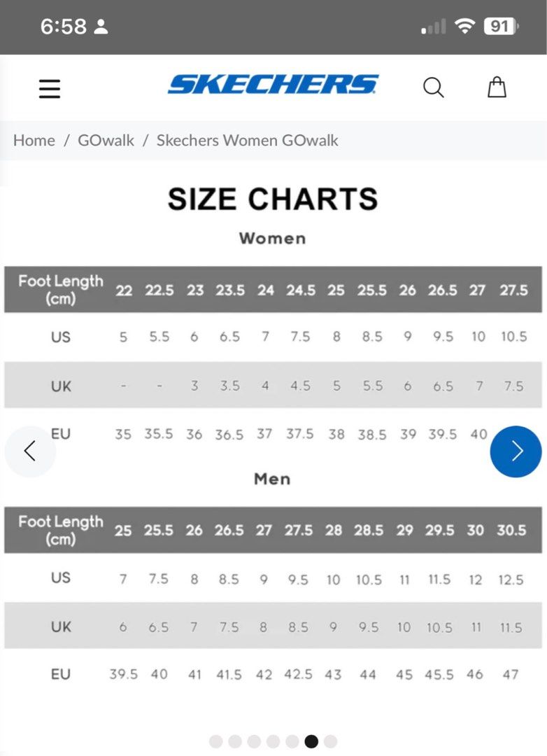Image resolution: width=547 pixels, height=756 pixels.
Task: Tap the SIZE CHARTS title
Action: click(273, 199)
